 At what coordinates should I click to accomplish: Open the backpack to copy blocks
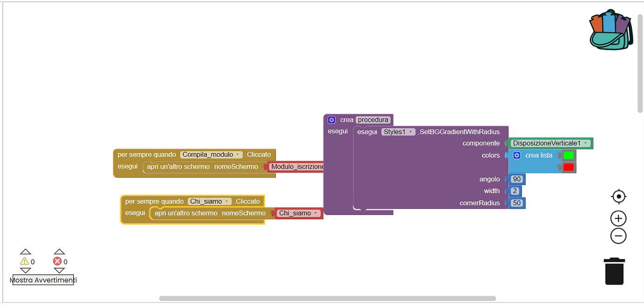coord(610,29)
